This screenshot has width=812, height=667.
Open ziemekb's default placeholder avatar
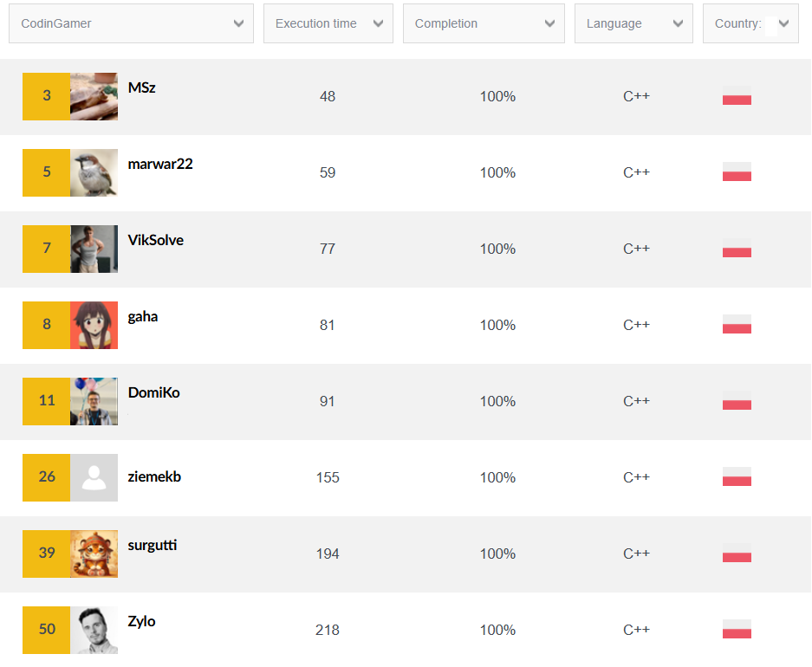pos(94,477)
